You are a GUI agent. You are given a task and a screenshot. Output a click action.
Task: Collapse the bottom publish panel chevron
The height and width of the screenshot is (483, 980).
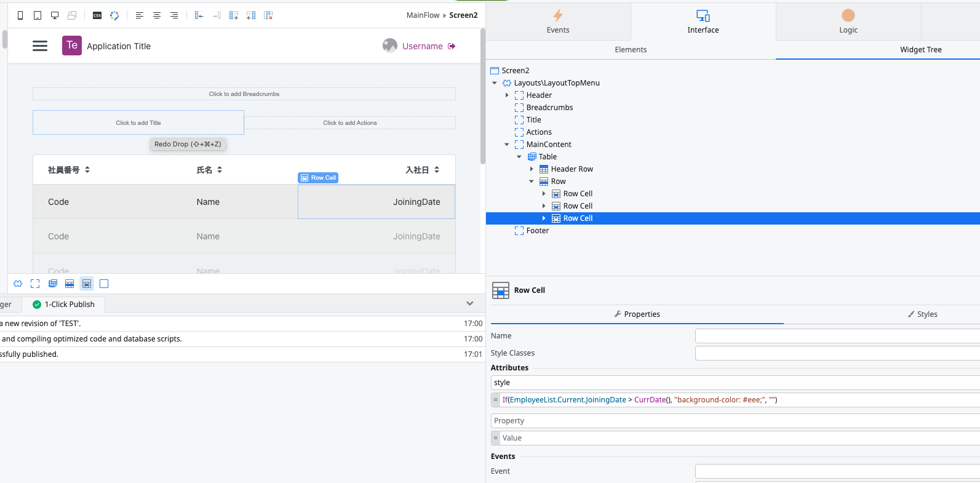[470, 303]
